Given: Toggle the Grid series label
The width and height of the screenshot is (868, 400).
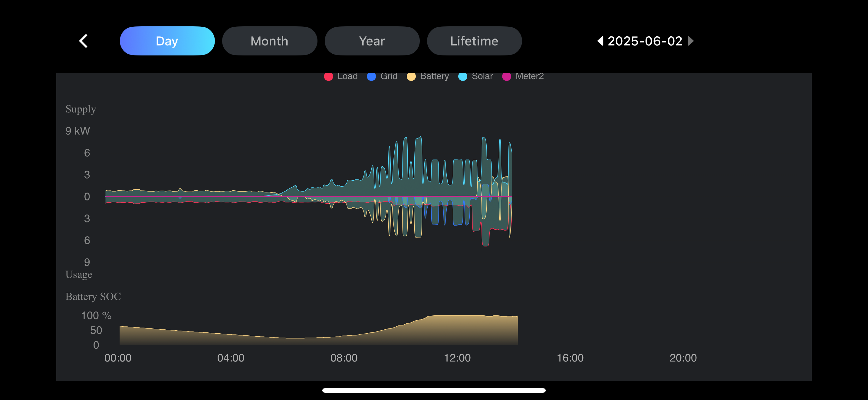Looking at the screenshot, I should tap(389, 76).
